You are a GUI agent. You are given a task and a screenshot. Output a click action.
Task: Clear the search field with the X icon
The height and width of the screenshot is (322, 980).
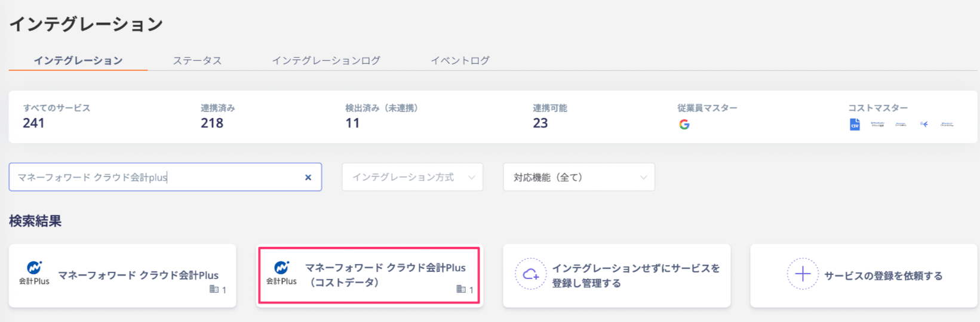pyautogui.click(x=308, y=177)
